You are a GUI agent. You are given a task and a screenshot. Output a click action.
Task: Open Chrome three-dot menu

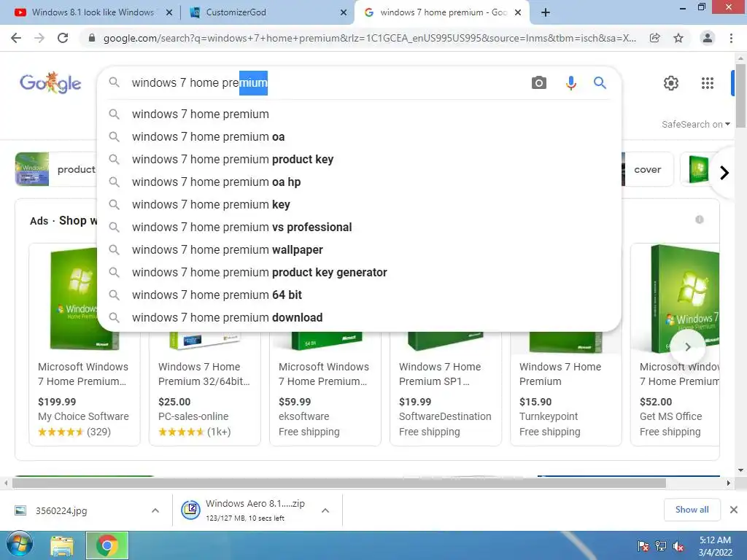731,38
